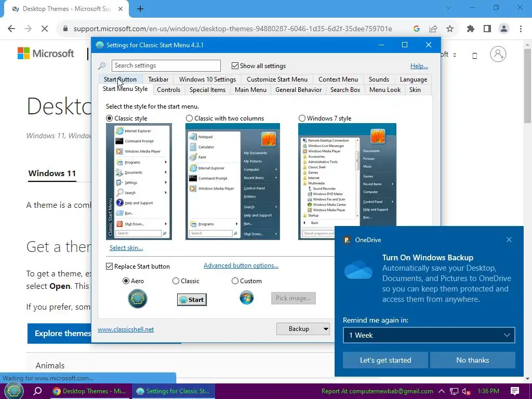This screenshot has width=532, height=399.
Task: Click No thanks in OneDrive prompt
Action: 473,360
